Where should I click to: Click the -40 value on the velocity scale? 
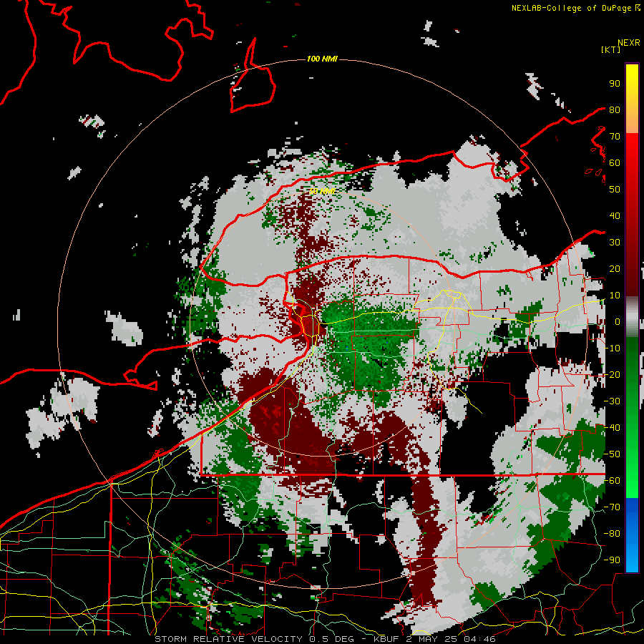(x=613, y=428)
